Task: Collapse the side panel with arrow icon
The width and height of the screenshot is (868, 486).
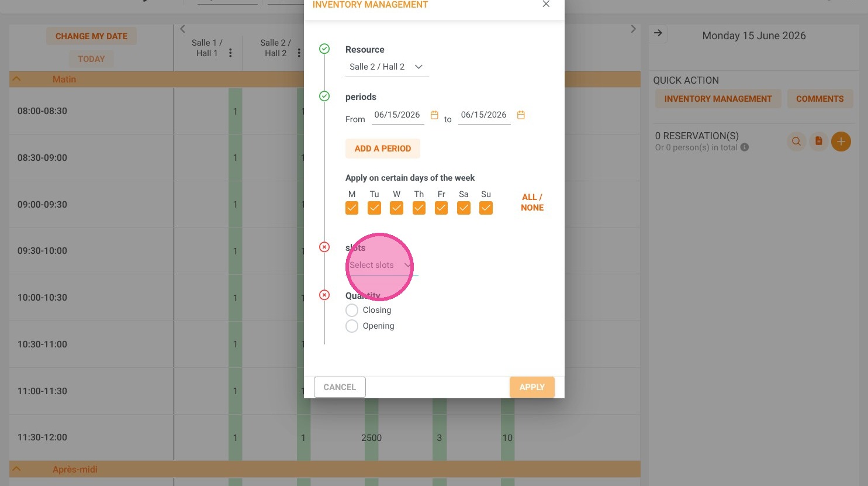Action: 658,33
